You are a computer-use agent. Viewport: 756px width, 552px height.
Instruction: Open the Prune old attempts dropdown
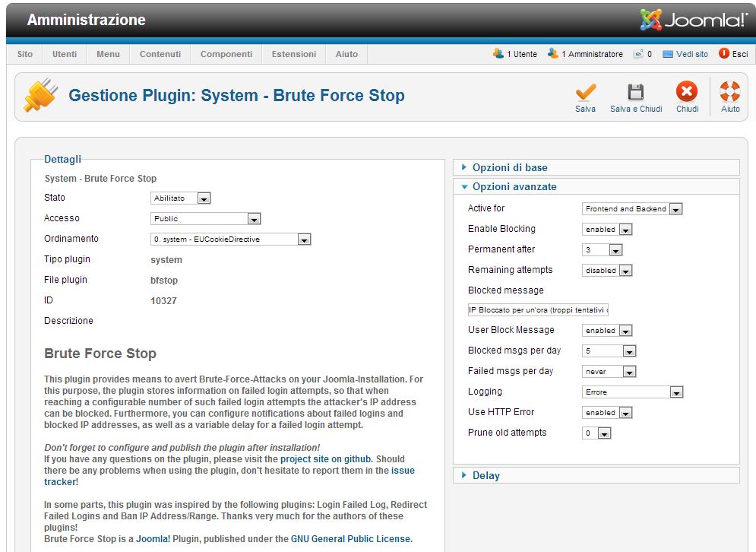click(x=597, y=433)
